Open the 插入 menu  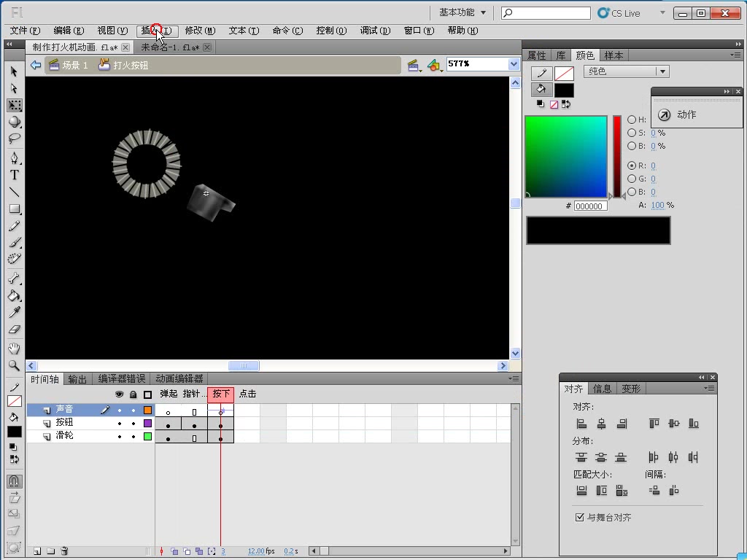[x=155, y=31]
